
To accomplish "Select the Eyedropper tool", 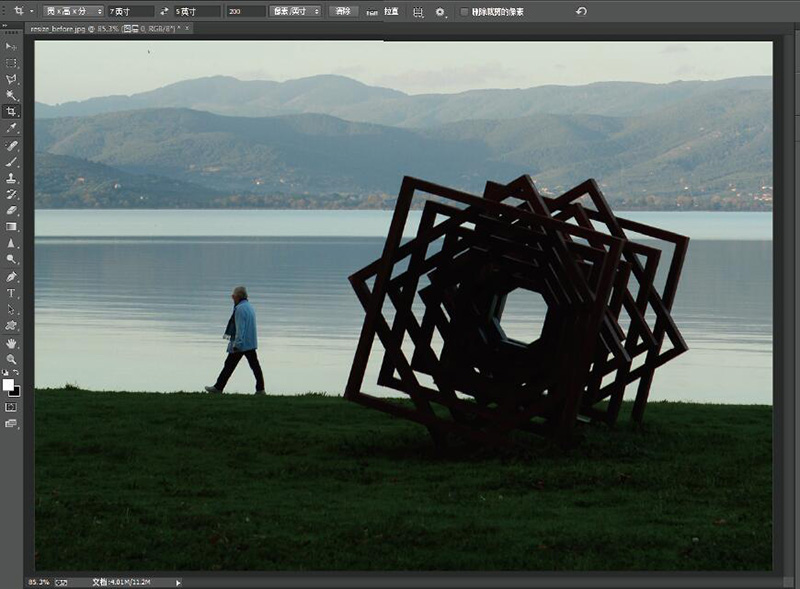I will 12,129.
